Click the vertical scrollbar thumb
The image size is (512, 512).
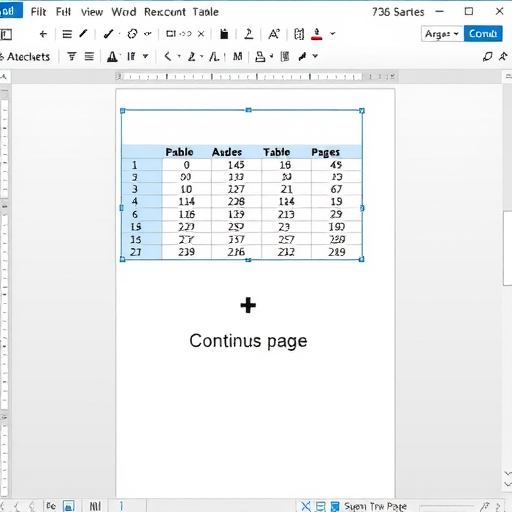click(x=507, y=248)
